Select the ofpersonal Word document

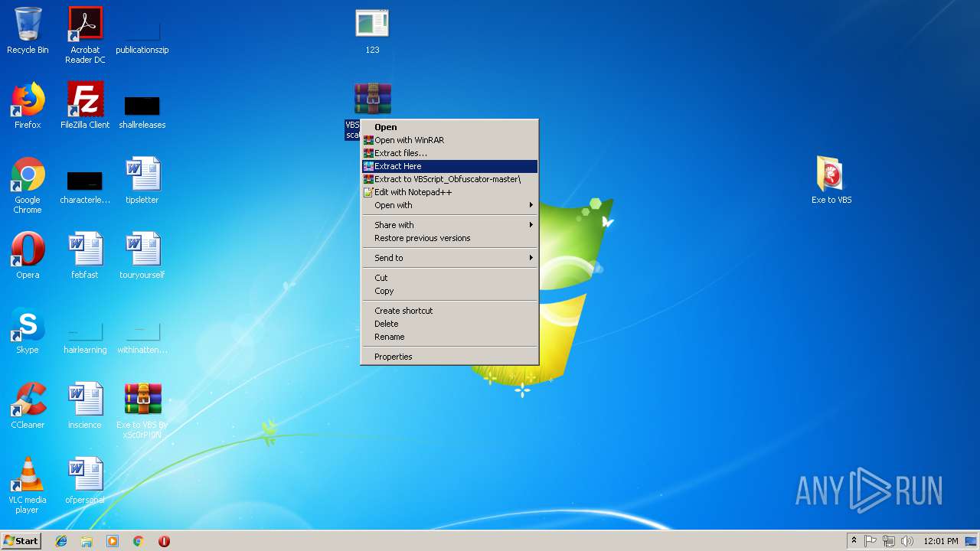click(85, 481)
